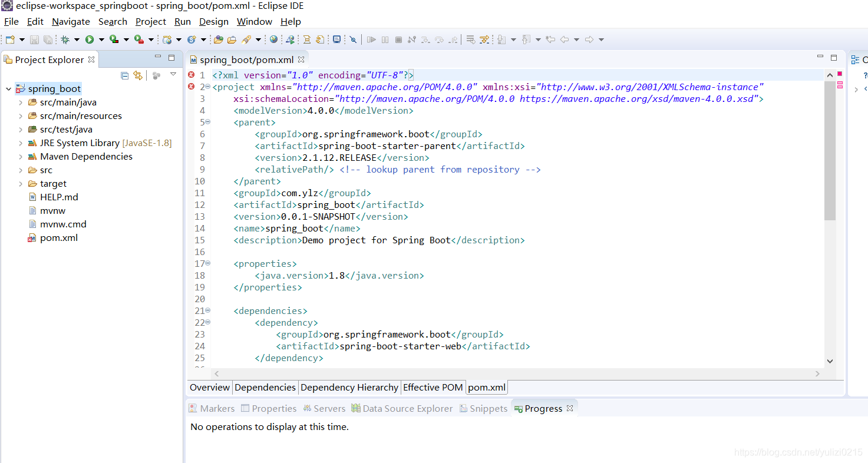The height and width of the screenshot is (463, 868).
Task: Click the Suspend pause icon
Action: click(385, 39)
